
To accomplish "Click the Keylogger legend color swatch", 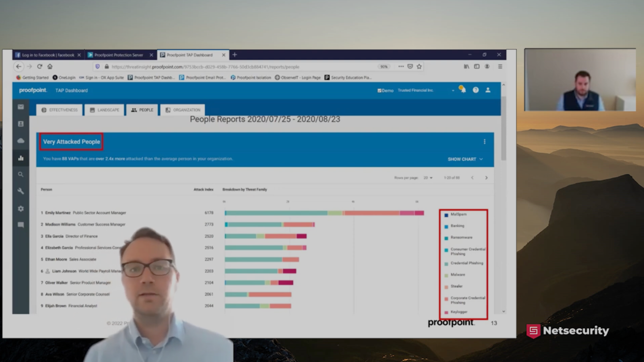I will (446, 312).
